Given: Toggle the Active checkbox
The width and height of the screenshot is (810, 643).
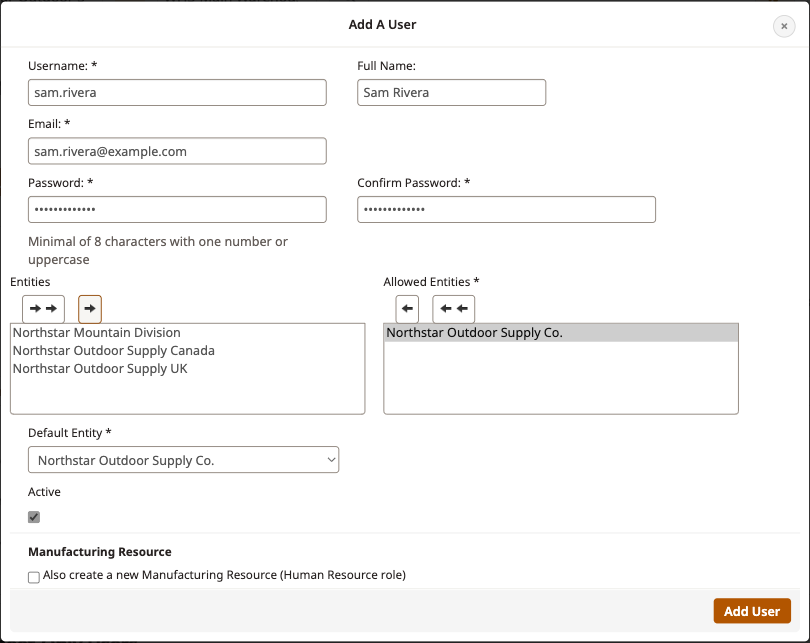Looking at the screenshot, I should (34, 517).
